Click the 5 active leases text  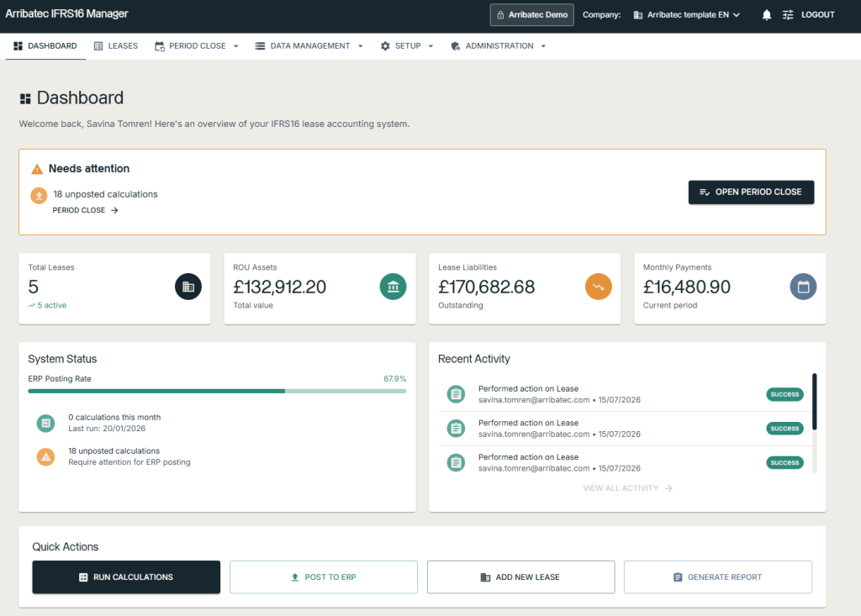coord(47,305)
